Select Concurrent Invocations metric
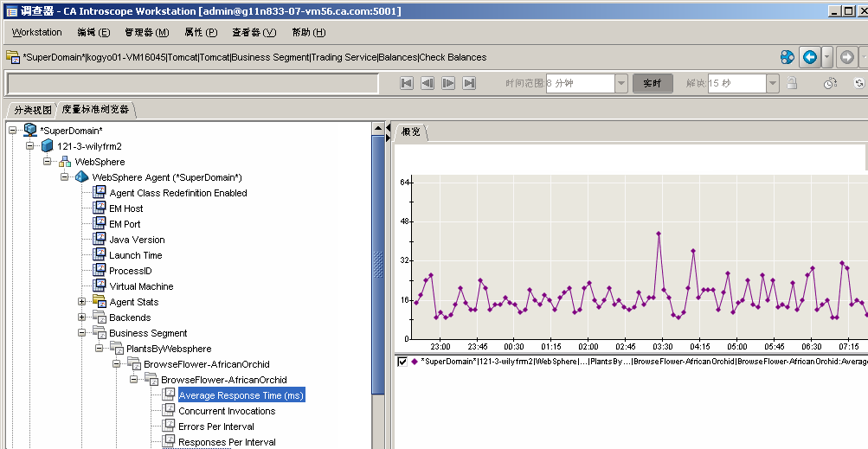868x449 pixels. 226,411
